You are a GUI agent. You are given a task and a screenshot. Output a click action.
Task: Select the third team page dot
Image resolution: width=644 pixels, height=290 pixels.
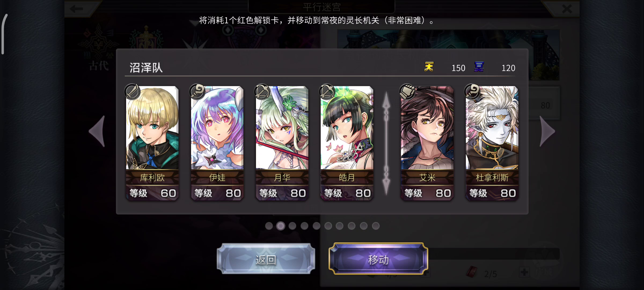tap(292, 226)
